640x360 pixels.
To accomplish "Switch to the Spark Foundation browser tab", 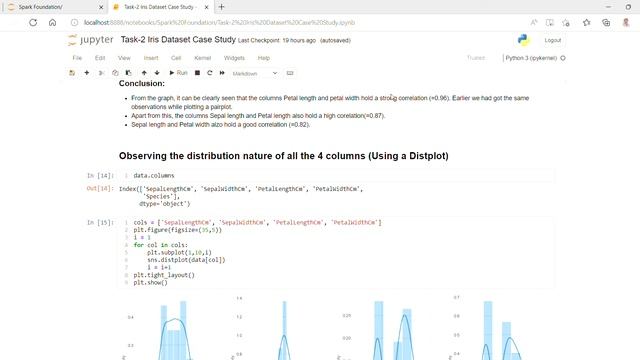I will (x=56, y=7).
